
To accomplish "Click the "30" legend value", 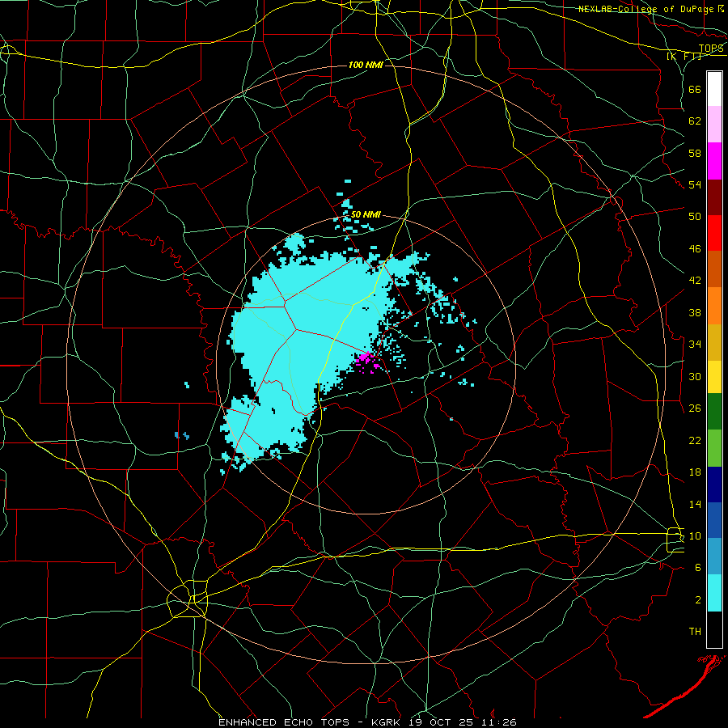I will click(695, 376).
